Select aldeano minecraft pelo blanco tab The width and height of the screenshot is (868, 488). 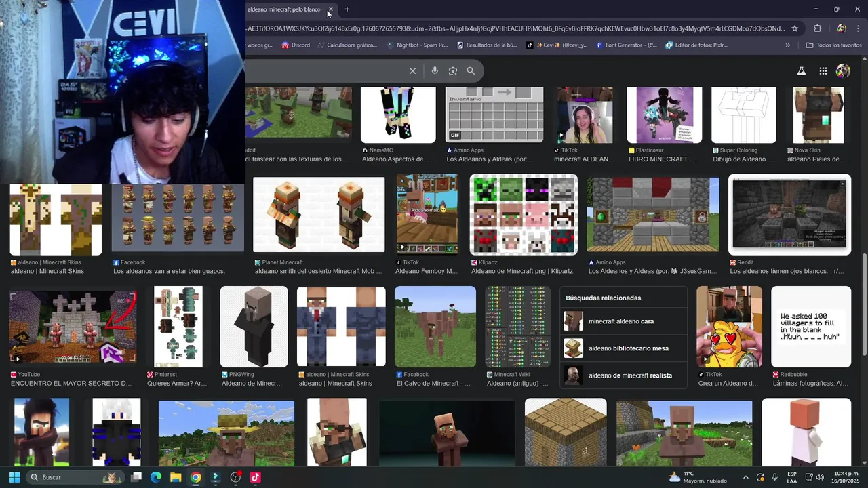(284, 9)
